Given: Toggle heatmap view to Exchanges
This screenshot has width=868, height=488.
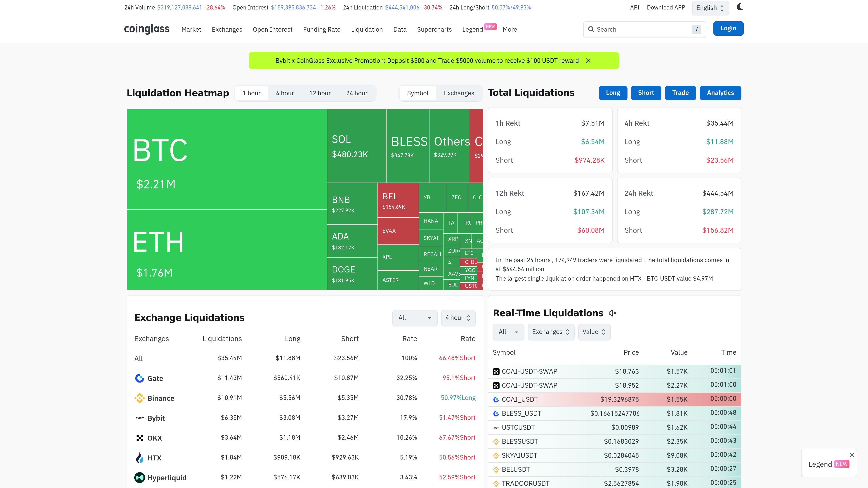Looking at the screenshot, I should point(459,93).
